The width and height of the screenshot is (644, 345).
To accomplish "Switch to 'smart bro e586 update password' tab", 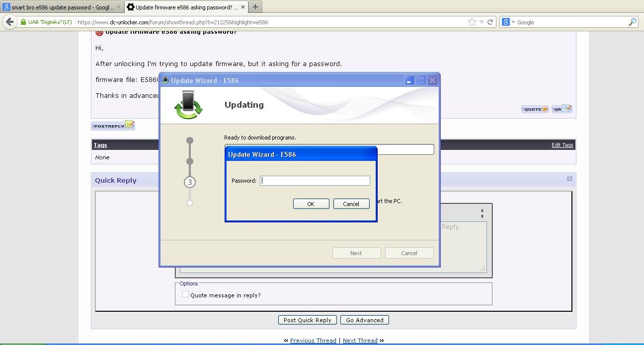I will click(59, 7).
